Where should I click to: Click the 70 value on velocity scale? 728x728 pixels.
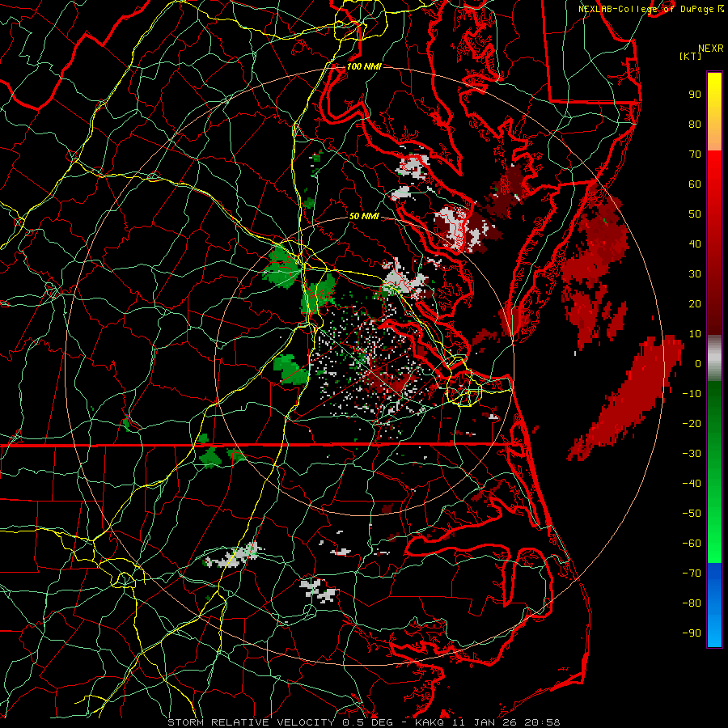coord(695,154)
